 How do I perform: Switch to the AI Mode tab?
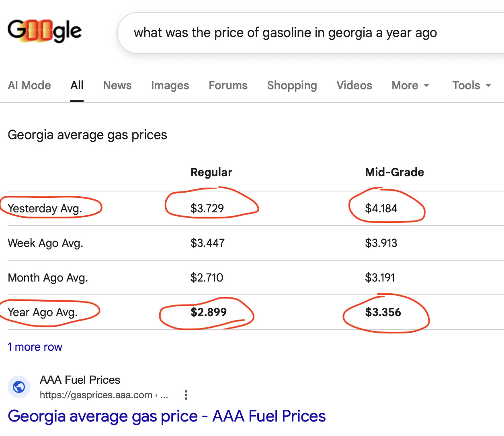(x=29, y=85)
